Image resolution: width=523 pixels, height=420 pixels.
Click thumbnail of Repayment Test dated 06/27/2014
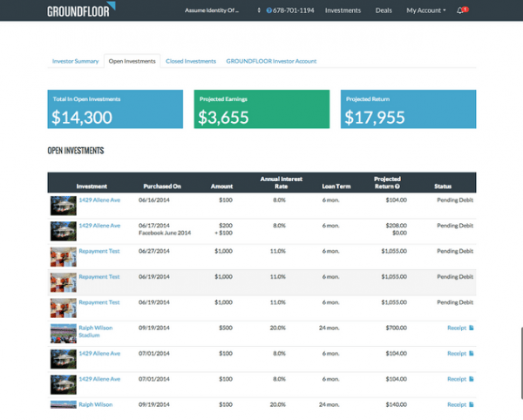point(63,255)
